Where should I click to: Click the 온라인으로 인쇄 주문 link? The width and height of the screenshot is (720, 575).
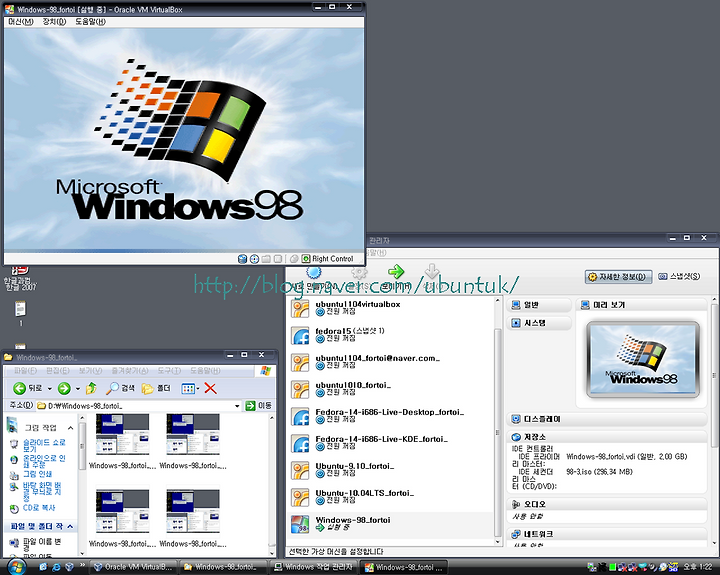(45, 461)
